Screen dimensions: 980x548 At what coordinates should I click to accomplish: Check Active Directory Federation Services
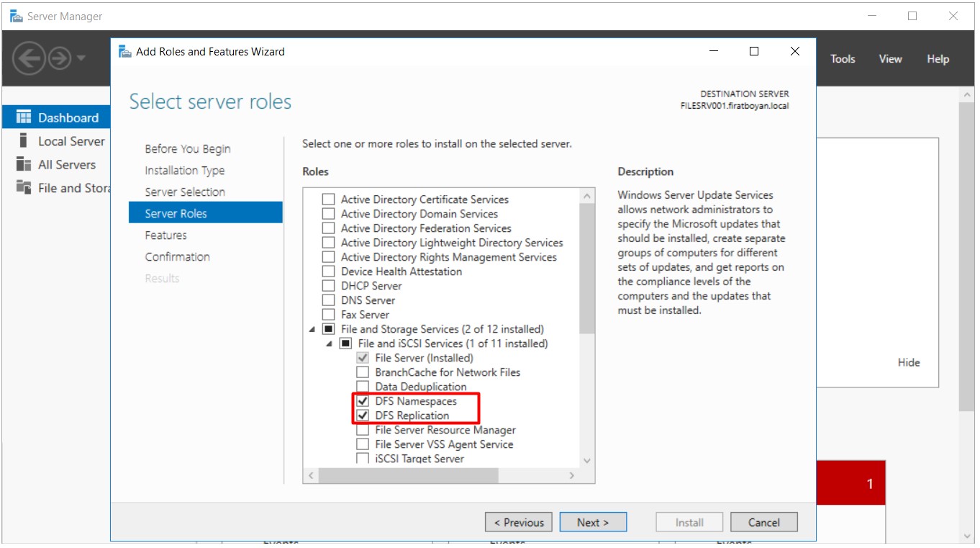pos(329,228)
